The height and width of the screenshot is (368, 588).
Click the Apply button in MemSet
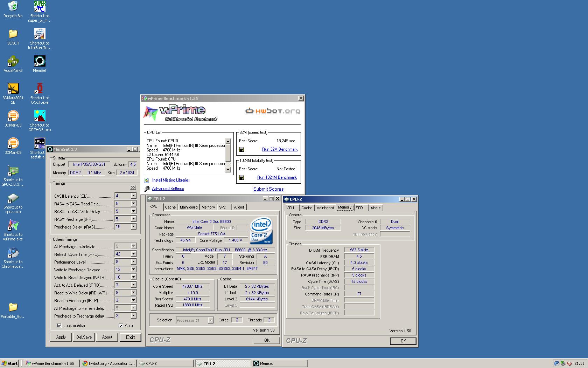pos(61,337)
